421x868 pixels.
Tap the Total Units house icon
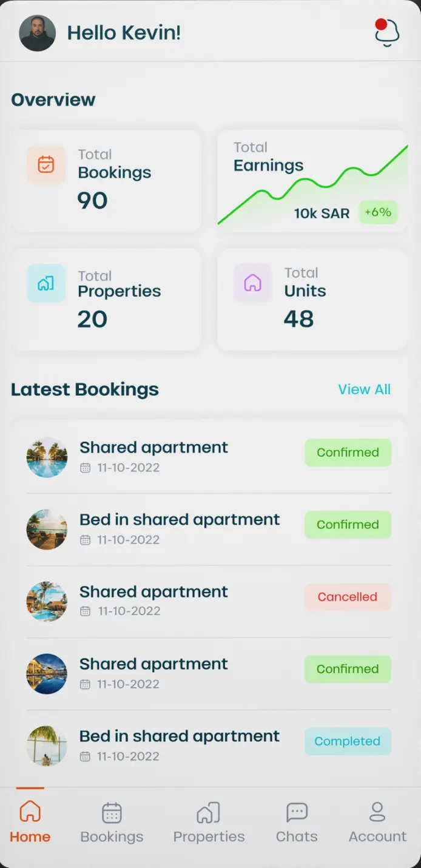coord(252,283)
